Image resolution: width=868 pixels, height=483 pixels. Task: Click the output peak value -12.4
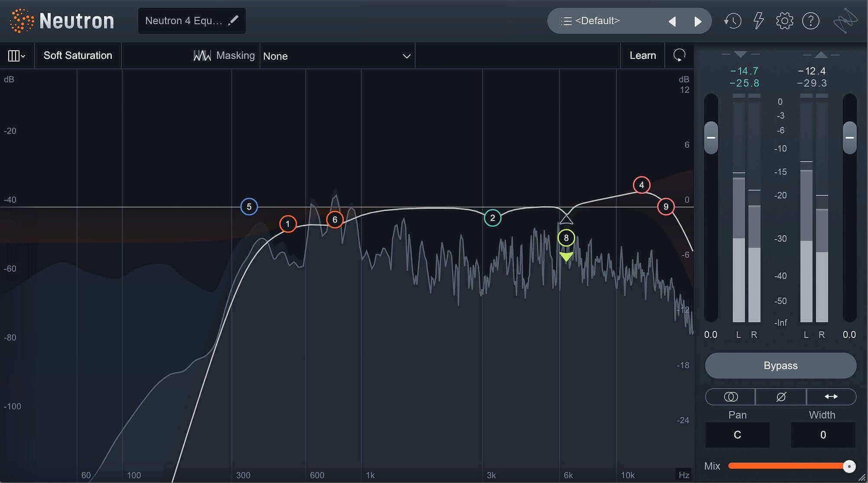point(812,71)
